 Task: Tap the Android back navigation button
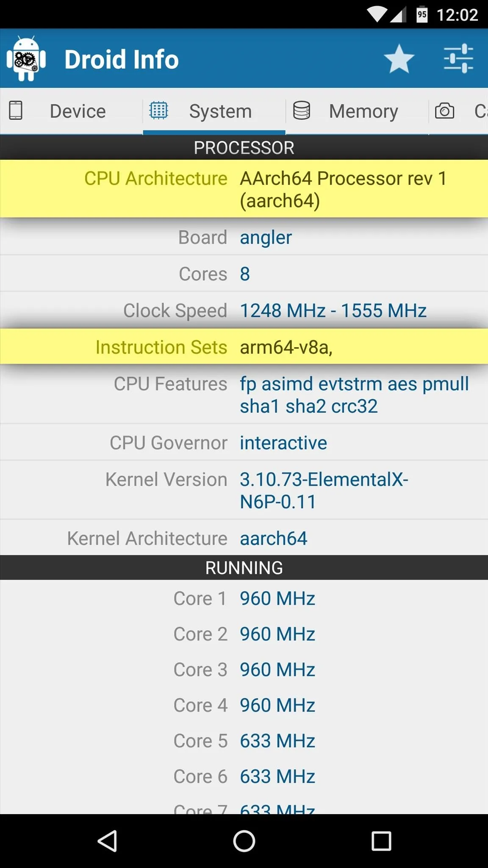tap(108, 841)
